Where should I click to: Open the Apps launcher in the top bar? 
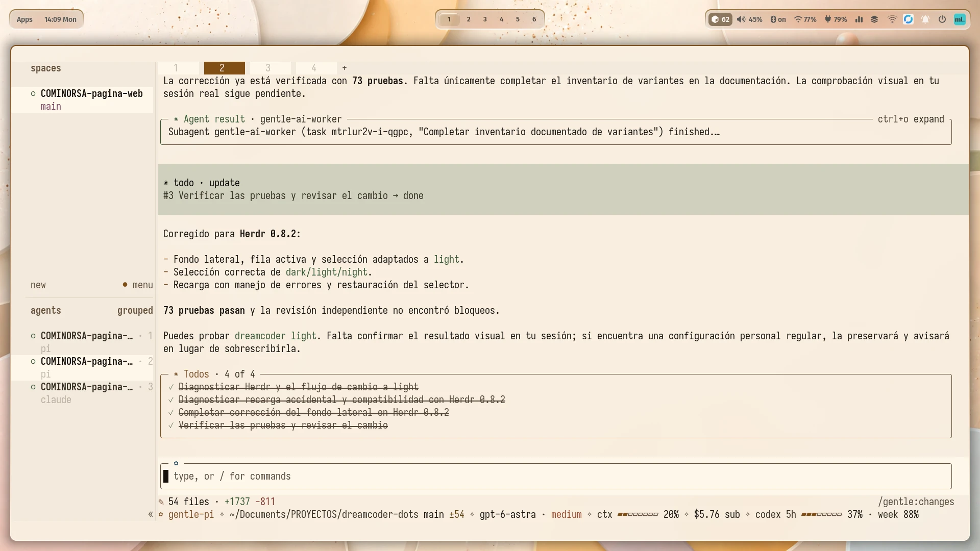[24, 19]
